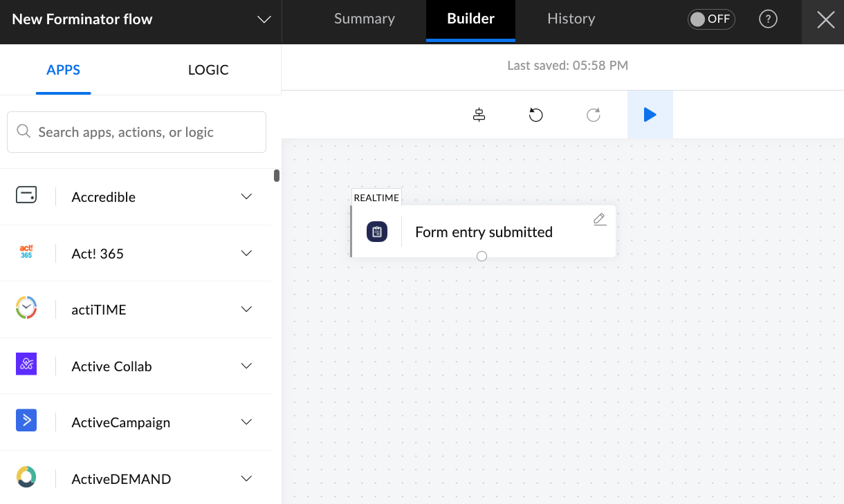Select the APPS tab
The width and height of the screenshot is (844, 504).
[64, 70]
